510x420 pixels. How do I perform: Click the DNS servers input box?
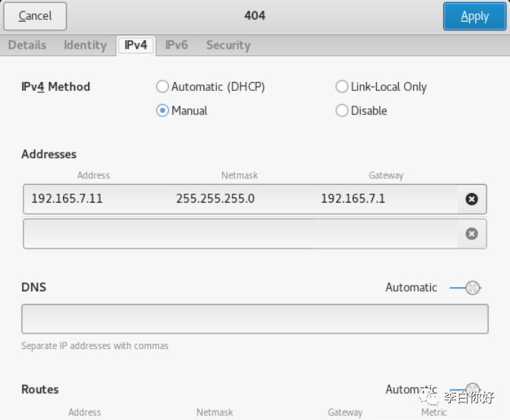(x=255, y=319)
